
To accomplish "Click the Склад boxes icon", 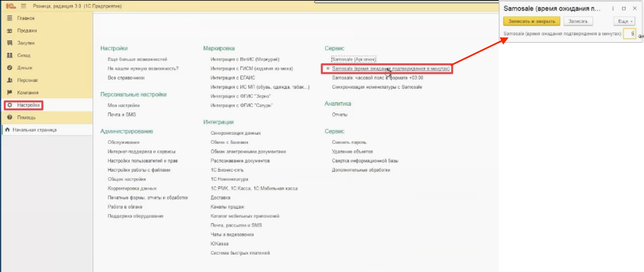I will [10, 55].
